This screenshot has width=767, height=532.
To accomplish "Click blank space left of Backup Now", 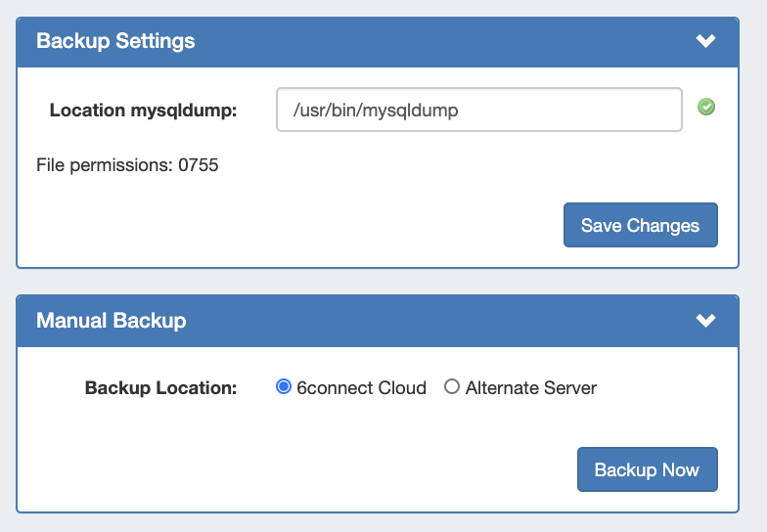I will coord(293,469).
